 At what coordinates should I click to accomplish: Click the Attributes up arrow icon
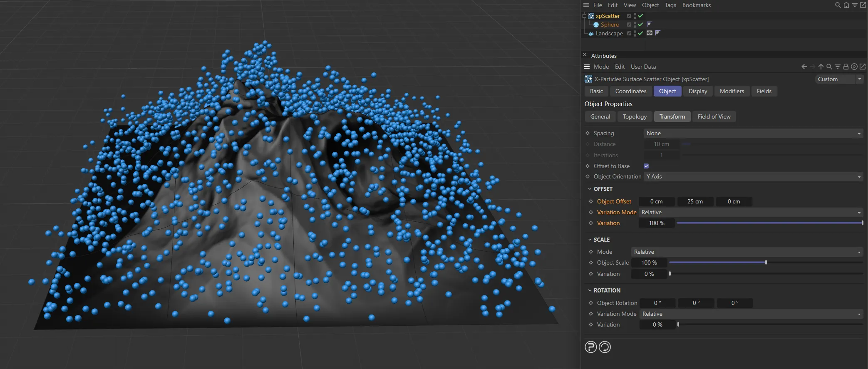point(821,67)
